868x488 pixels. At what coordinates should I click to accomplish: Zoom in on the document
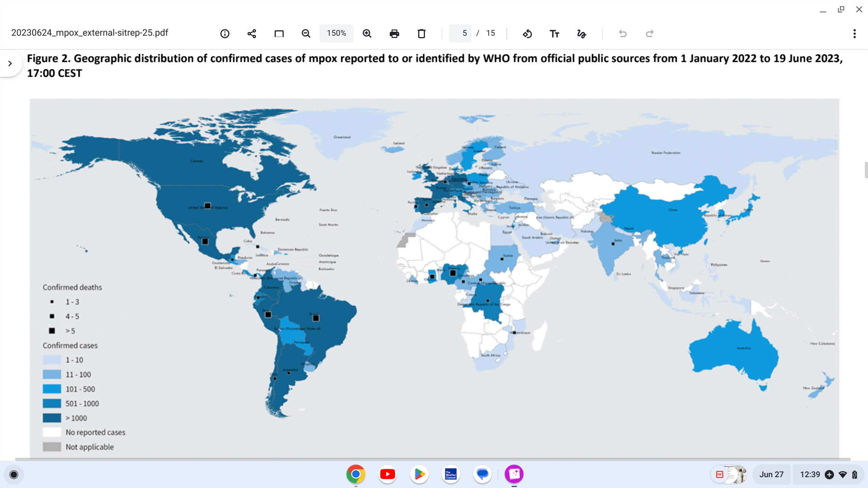[x=367, y=33]
